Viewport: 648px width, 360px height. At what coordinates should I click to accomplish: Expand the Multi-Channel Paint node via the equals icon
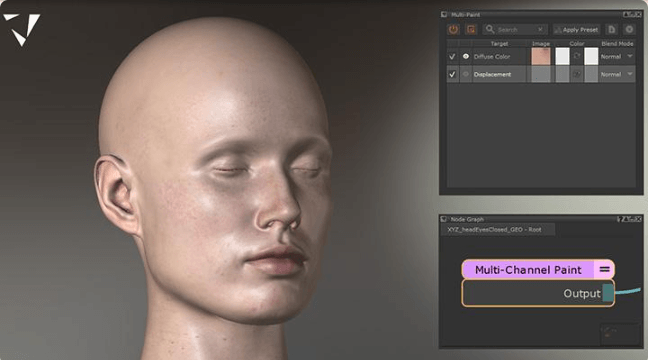[605, 269]
